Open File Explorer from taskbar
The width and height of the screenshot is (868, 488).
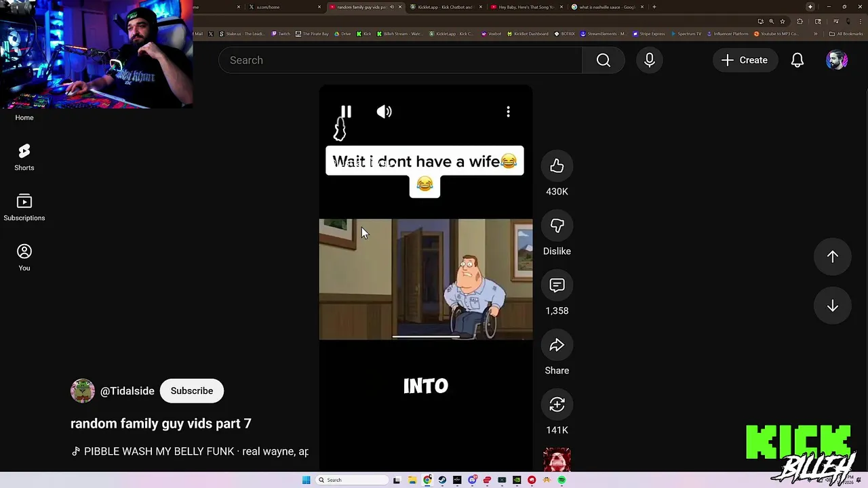coord(412,480)
